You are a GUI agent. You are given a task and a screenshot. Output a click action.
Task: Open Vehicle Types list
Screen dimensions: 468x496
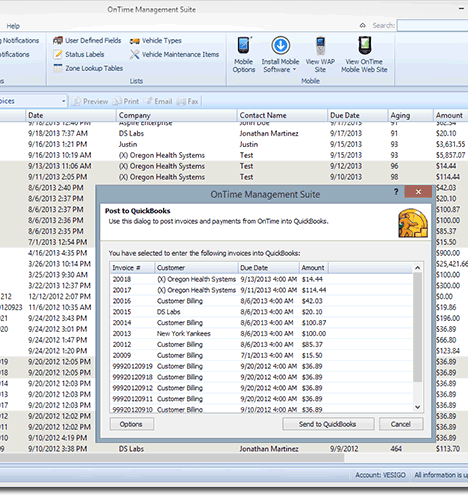pyautogui.click(x=156, y=40)
